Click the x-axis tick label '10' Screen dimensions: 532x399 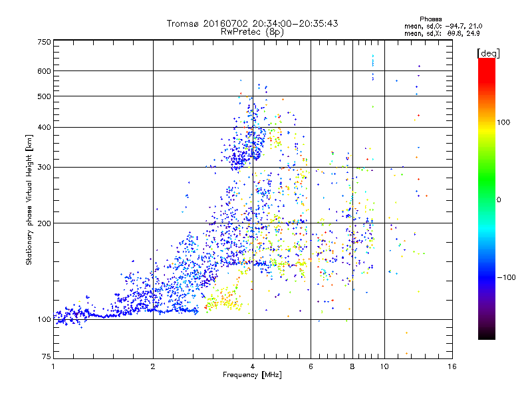tap(384, 366)
